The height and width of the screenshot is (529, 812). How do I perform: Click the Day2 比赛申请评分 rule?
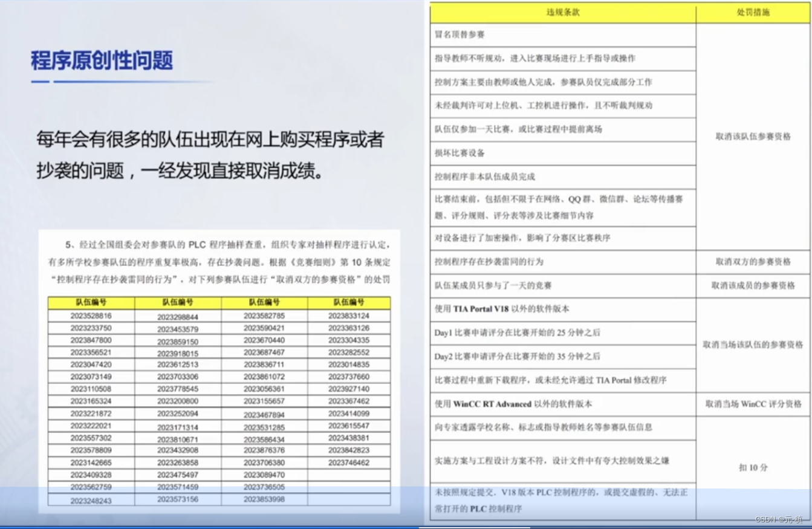tap(517, 356)
